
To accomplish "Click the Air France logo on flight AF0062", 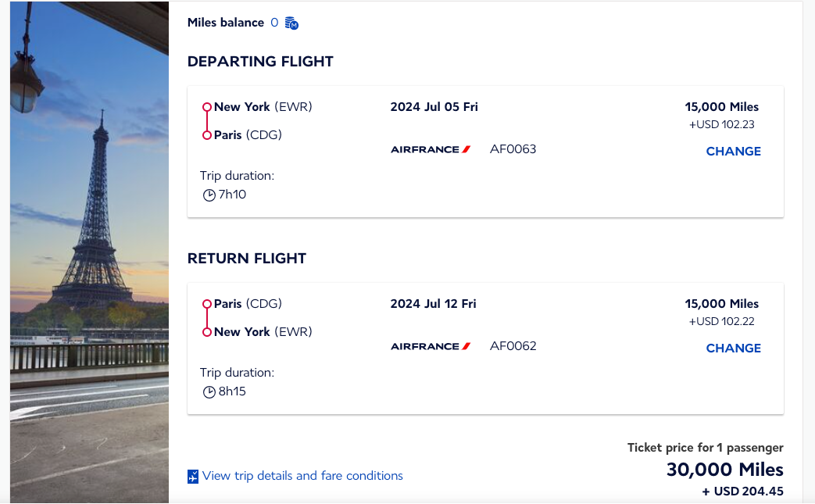I will [x=431, y=345].
